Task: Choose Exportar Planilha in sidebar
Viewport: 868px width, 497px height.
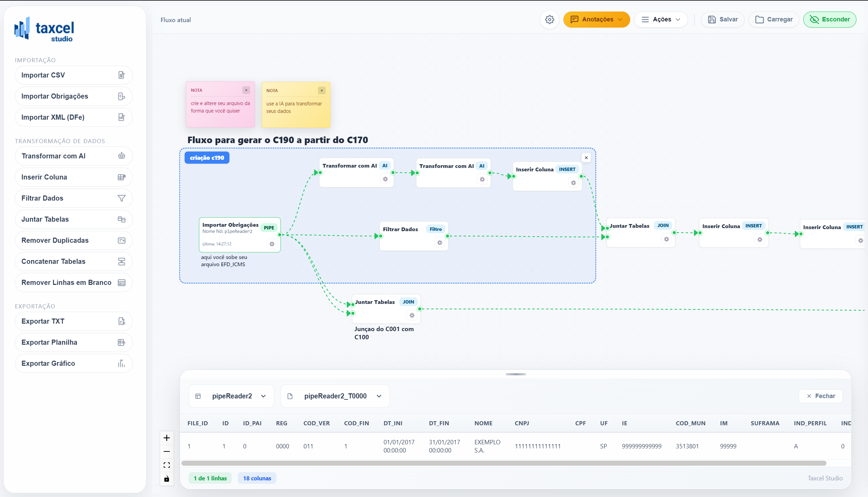Action: point(73,342)
